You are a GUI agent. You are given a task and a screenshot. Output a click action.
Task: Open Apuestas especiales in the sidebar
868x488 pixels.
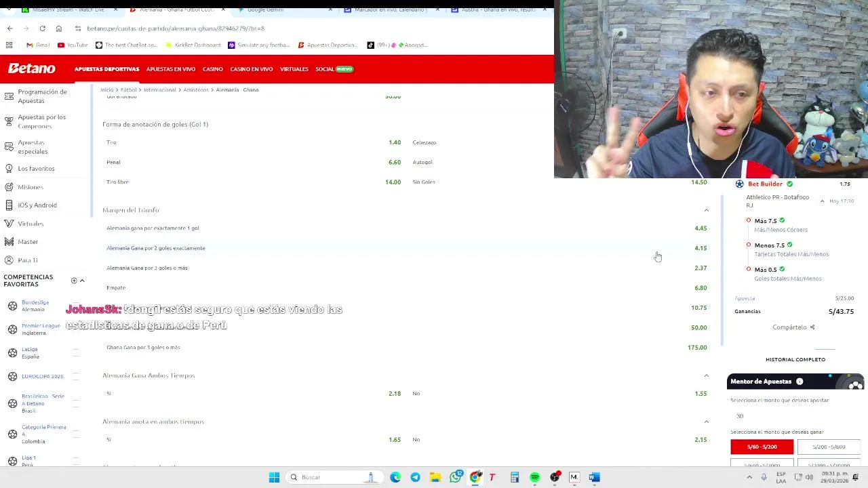pyautogui.click(x=33, y=147)
